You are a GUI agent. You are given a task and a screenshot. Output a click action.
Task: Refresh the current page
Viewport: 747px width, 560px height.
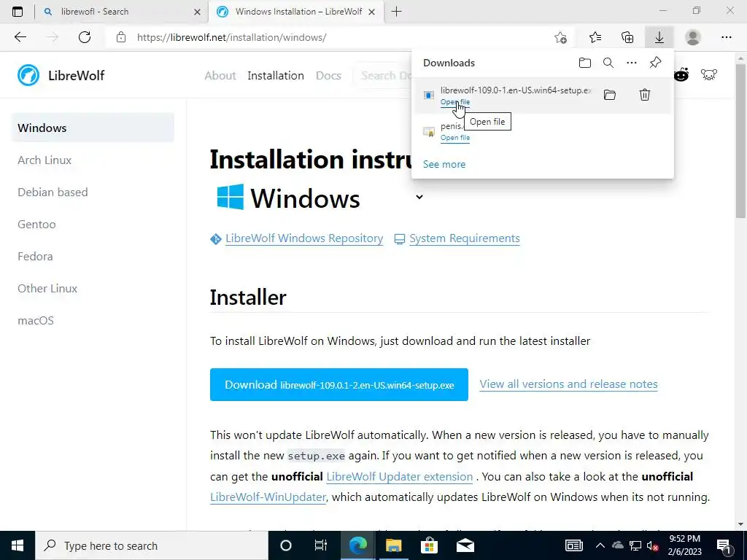(x=85, y=37)
